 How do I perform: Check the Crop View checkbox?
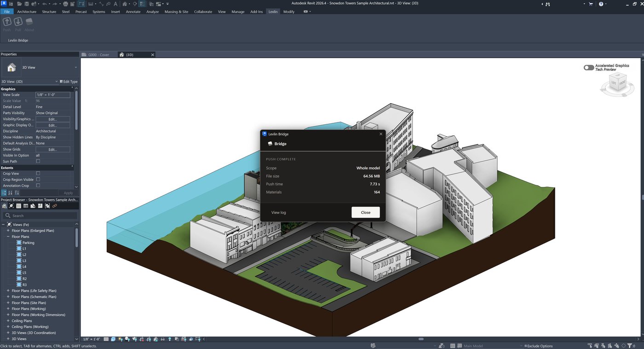coord(38,174)
